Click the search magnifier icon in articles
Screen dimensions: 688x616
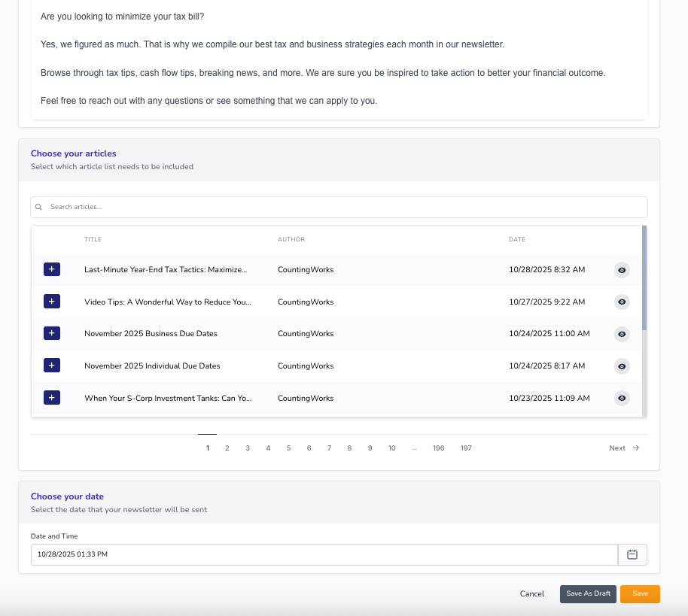tap(39, 207)
